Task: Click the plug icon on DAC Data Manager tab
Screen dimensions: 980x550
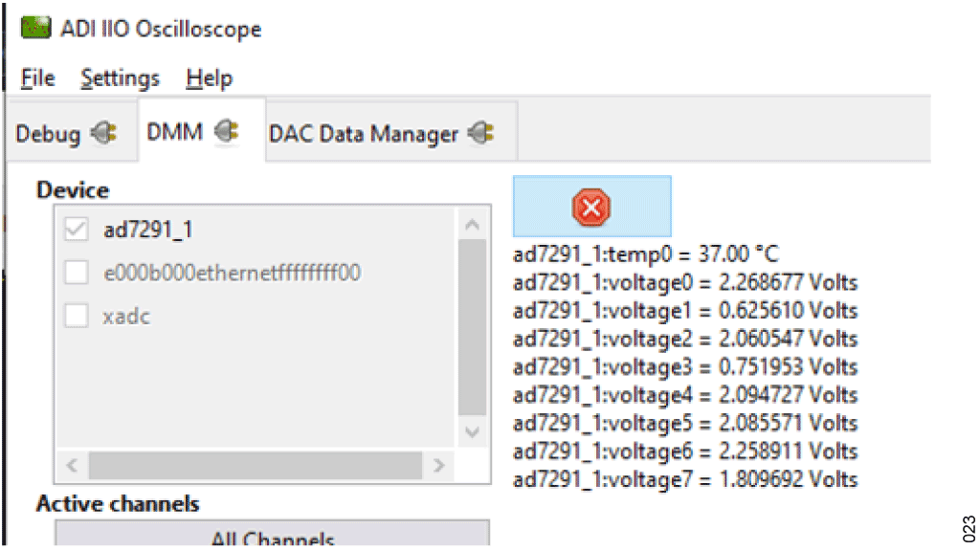Action: coord(481,133)
